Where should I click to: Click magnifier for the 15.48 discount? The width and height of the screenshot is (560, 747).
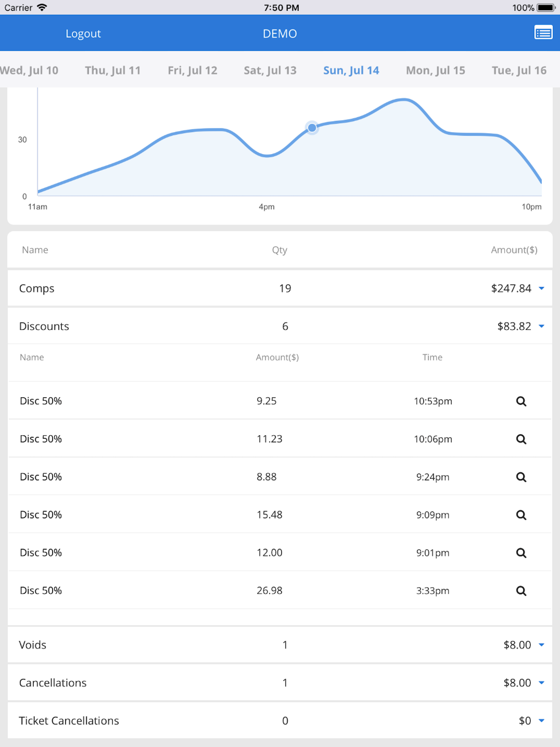tap(521, 515)
